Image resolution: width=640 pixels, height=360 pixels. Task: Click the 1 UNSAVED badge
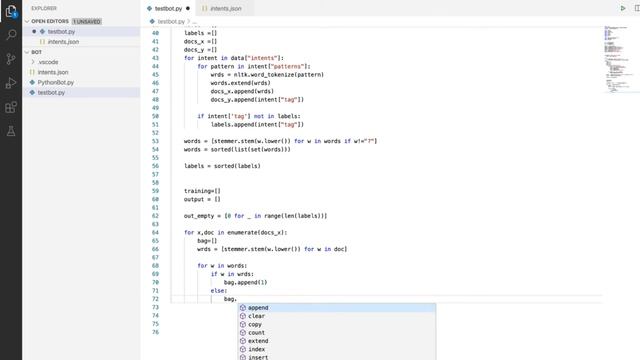(x=87, y=21)
